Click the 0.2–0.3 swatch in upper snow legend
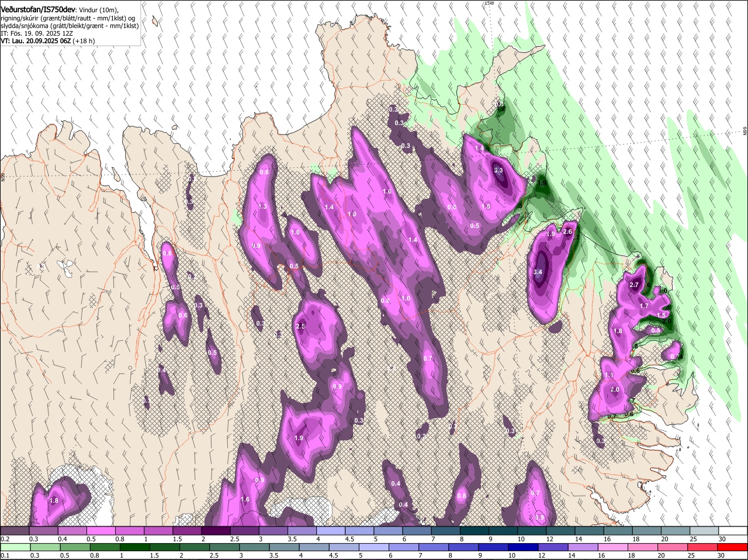Image resolution: width=748 pixels, height=560 pixels. click(15, 531)
